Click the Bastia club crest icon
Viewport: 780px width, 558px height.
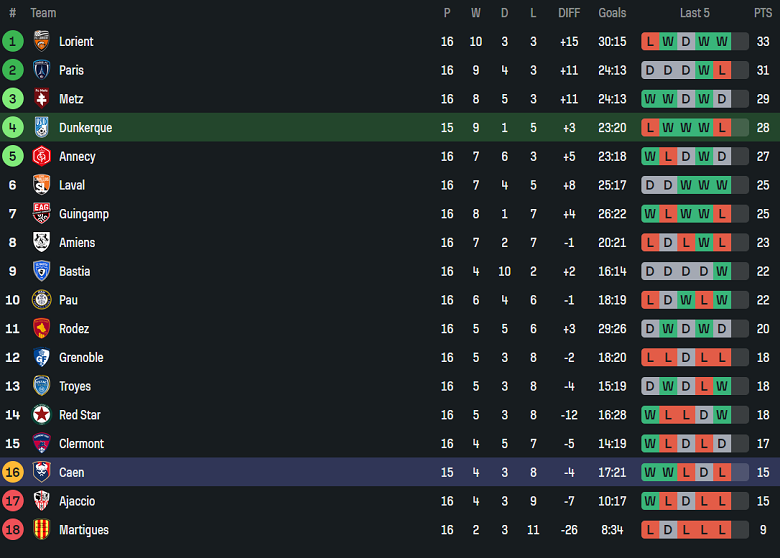(x=42, y=271)
